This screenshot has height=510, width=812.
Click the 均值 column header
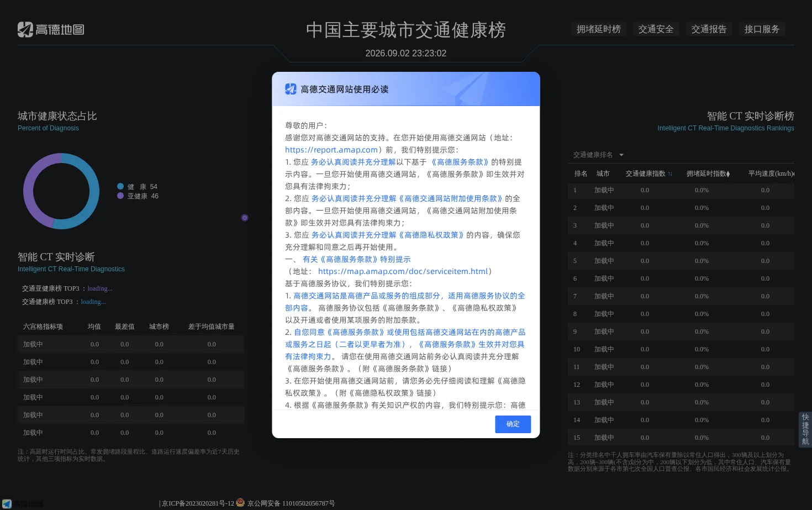pyautogui.click(x=94, y=327)
